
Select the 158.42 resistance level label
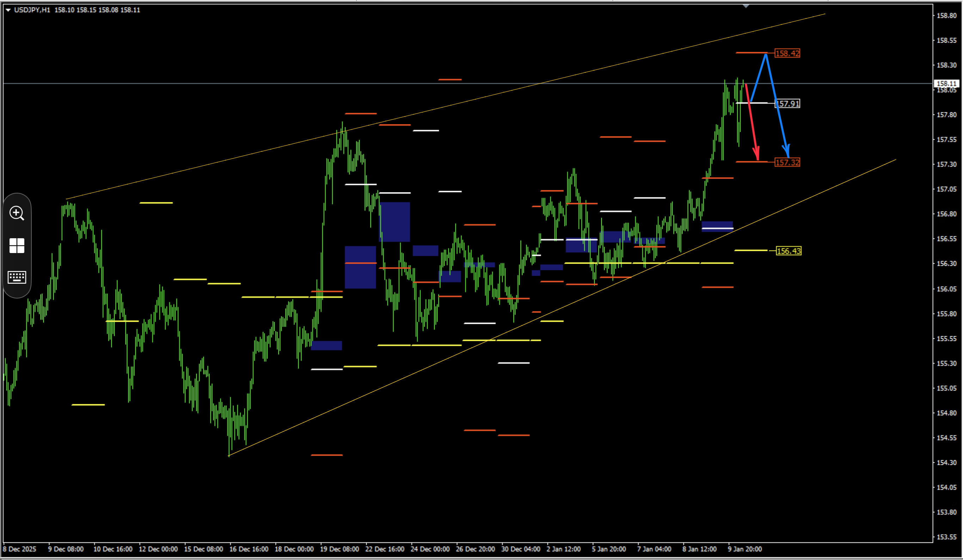pyautogui.click(x=787, y=53)
